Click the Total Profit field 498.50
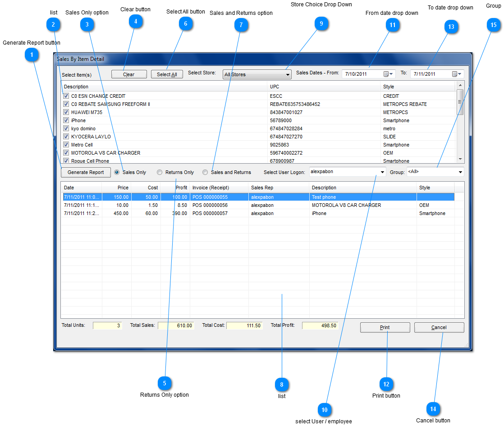Screen dimensions: 504x426 [320, 325]
